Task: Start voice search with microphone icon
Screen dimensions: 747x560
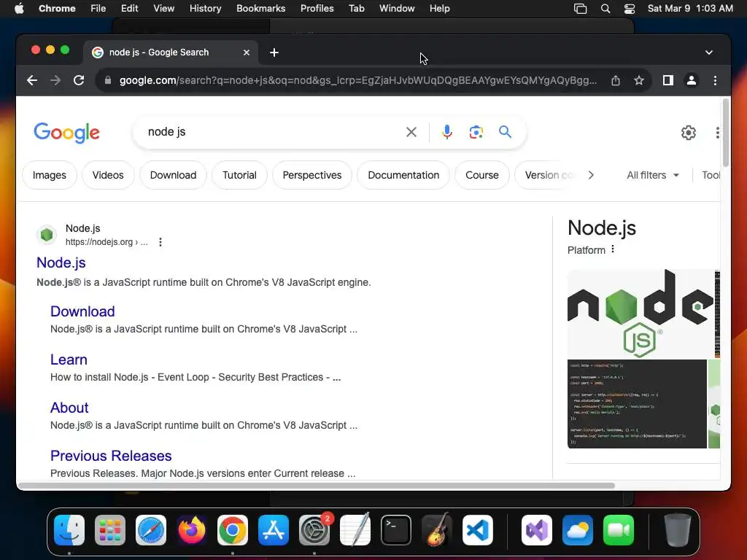Action: (x=447, y=132)
